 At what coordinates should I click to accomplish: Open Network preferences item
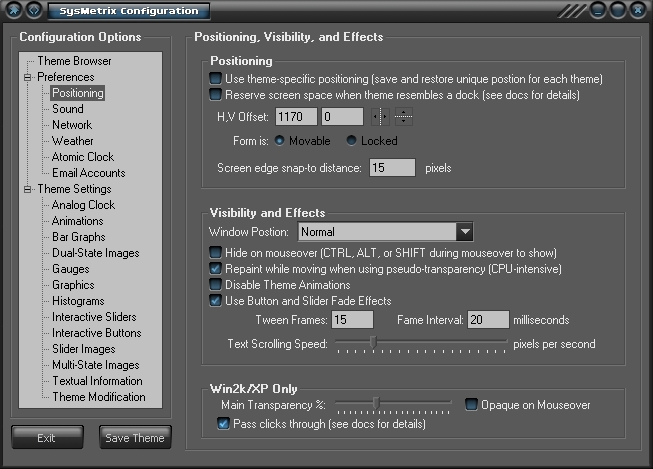point(72,125)
